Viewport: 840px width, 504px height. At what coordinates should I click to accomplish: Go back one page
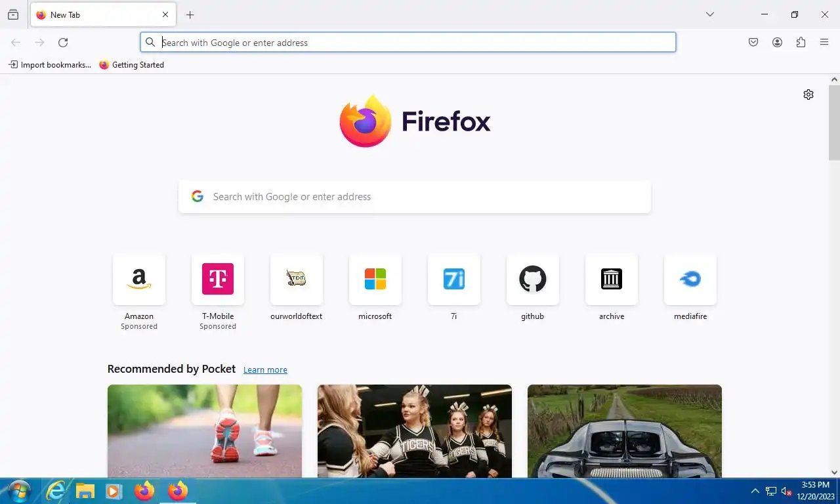point(16,43)
